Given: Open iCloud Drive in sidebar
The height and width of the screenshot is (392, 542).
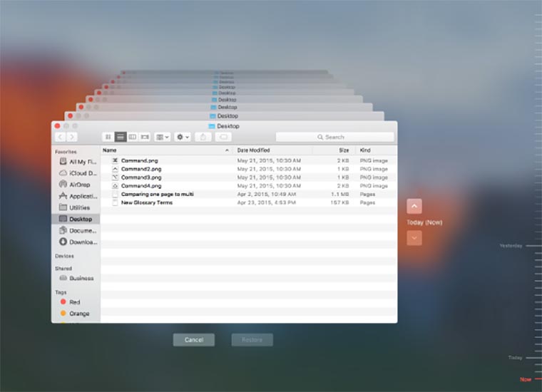Looking at the screenshot, I should tap(78, 173).
